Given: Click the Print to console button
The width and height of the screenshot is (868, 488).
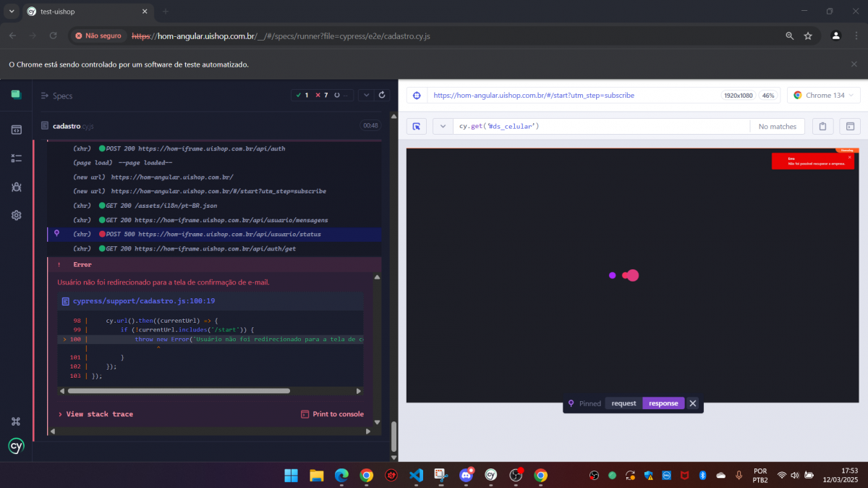Looking at the screenshot, I should (x=332, y=414).
